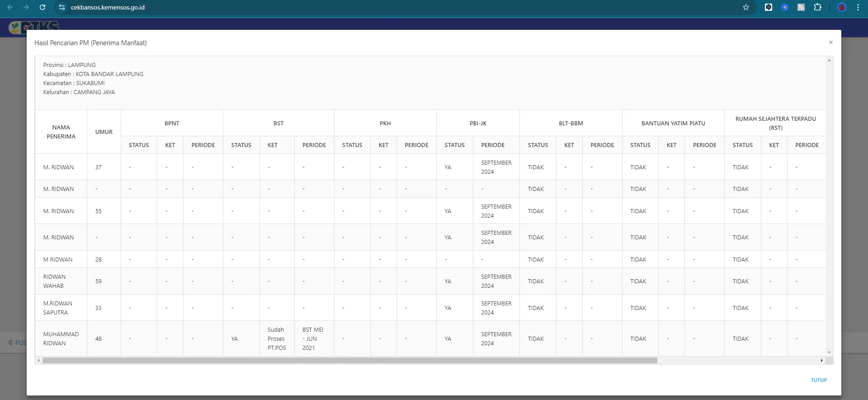Open the Chrome profile avatar
Screen dimensions: 868x400
tap(842, 7)
